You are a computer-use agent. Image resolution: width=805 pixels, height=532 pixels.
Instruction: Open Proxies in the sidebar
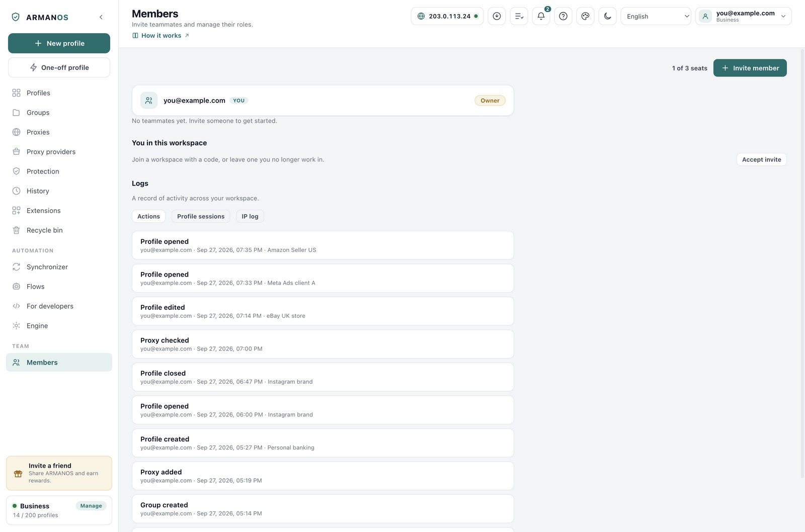point(59,132)
